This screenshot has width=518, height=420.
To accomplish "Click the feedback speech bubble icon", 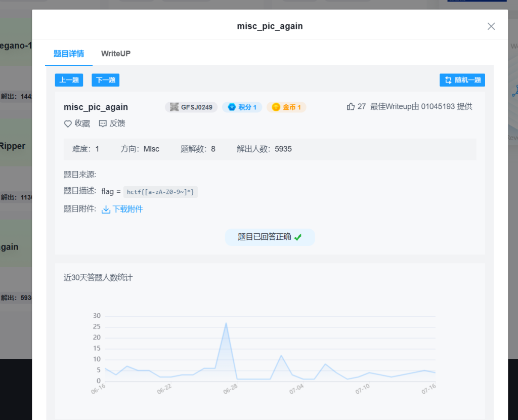I will click(103, 123).
